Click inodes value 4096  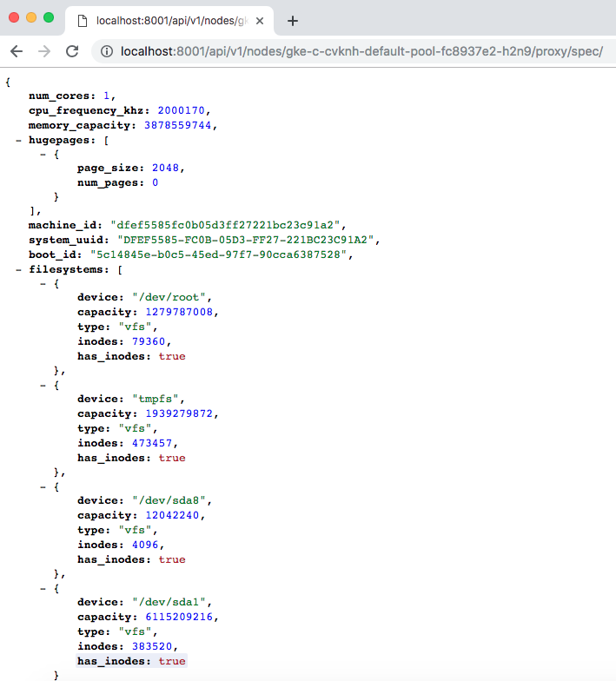(x=146, y=545)
